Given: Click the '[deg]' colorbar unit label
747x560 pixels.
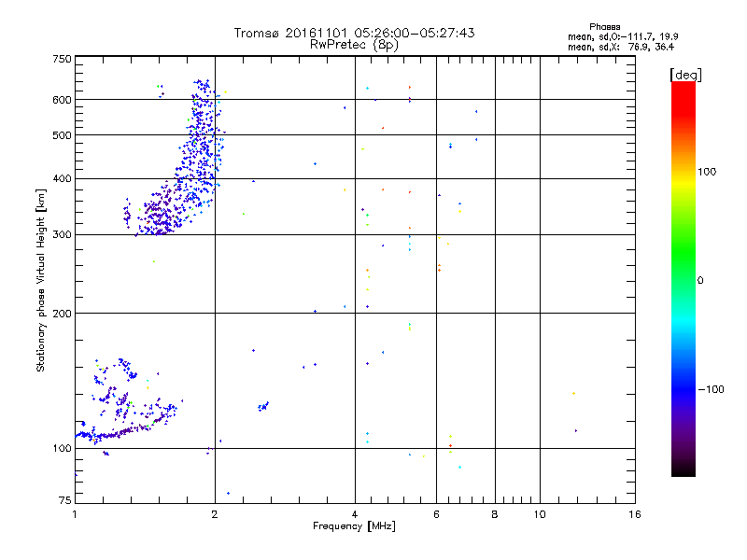Looking at the screenshot, I should (685, 75).
